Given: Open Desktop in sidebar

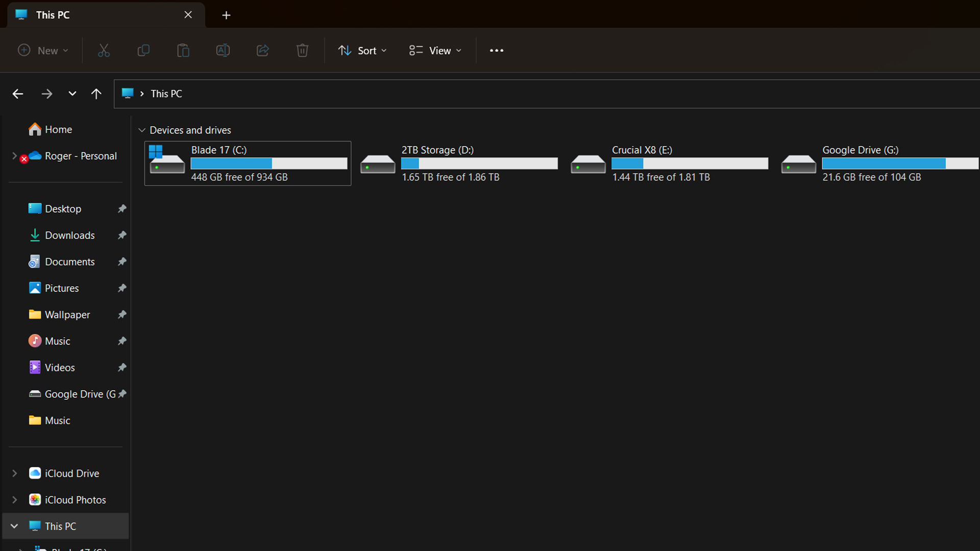Looking at the screenshot, I should point(63,209).
